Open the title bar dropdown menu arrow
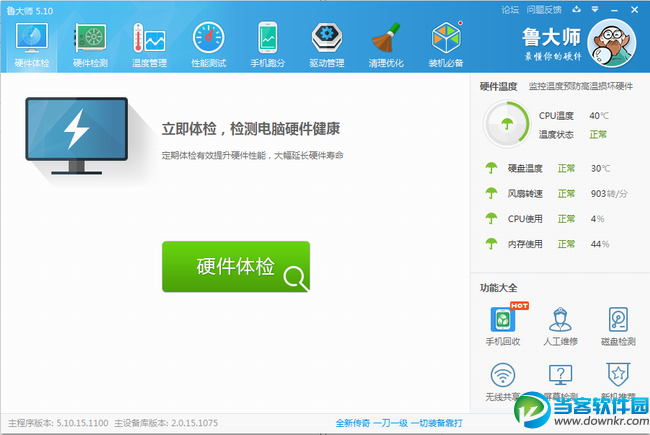650x435 pixels. tap(595, 9)
